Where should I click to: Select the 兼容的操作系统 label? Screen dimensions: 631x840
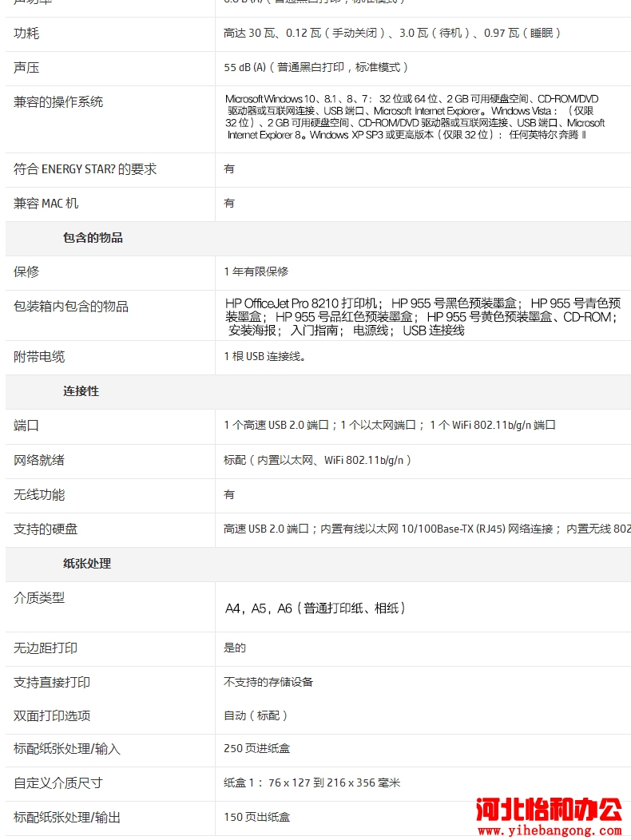(x=58, y=101)
